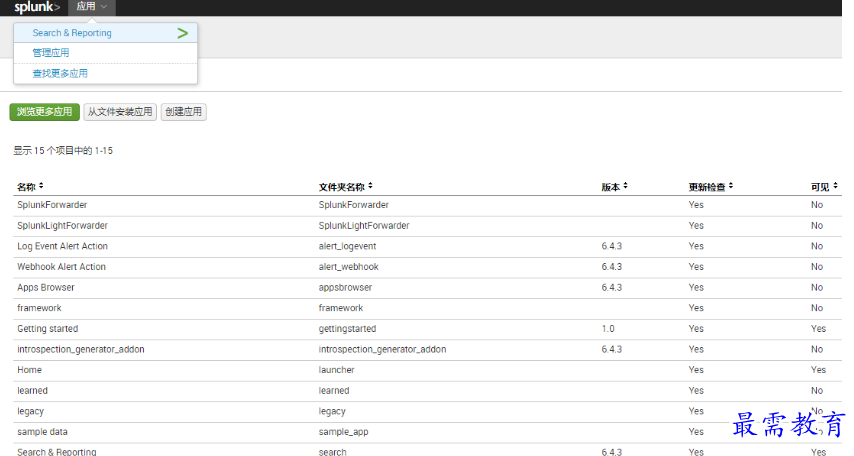Click the 文件夹名称 column header label

coord(341,187)
